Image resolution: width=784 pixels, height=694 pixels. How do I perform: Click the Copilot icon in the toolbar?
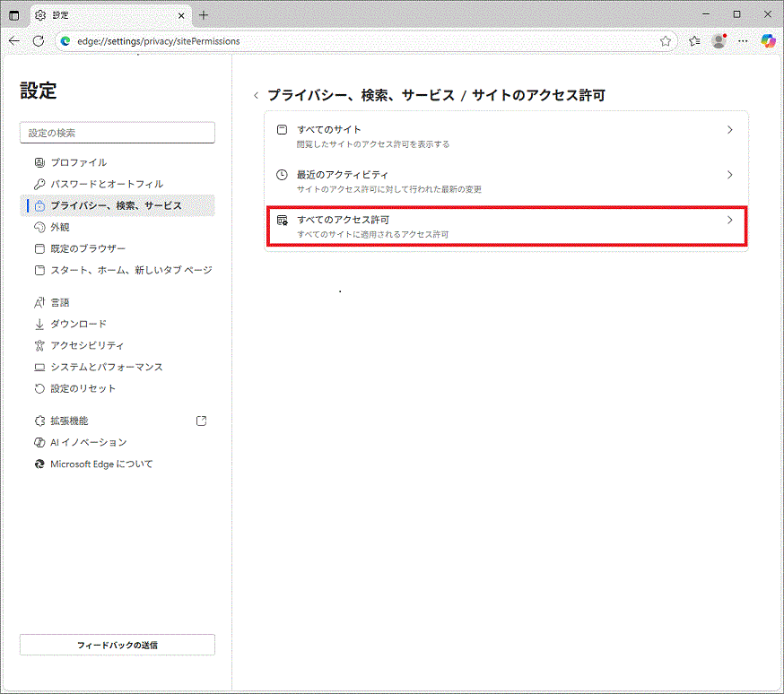pos(768,40)
